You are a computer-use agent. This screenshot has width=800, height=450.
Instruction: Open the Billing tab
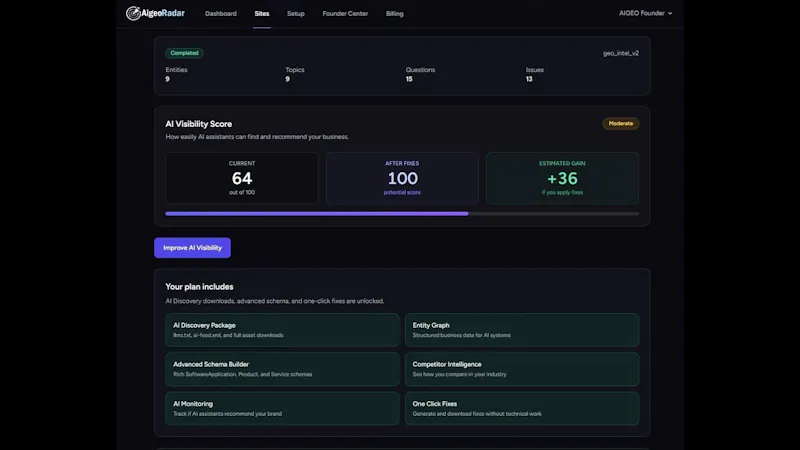394,14
